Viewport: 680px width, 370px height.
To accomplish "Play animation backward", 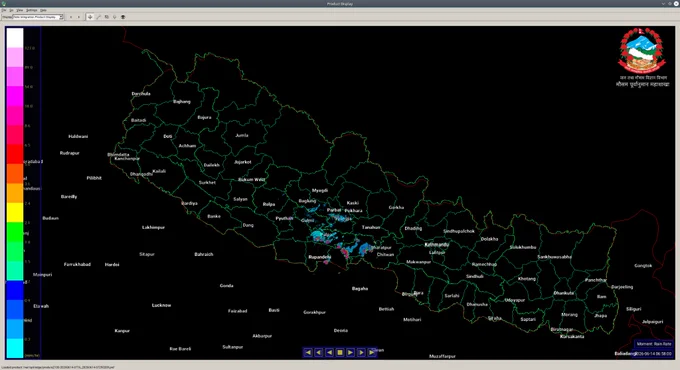I will tap(329, 353).
